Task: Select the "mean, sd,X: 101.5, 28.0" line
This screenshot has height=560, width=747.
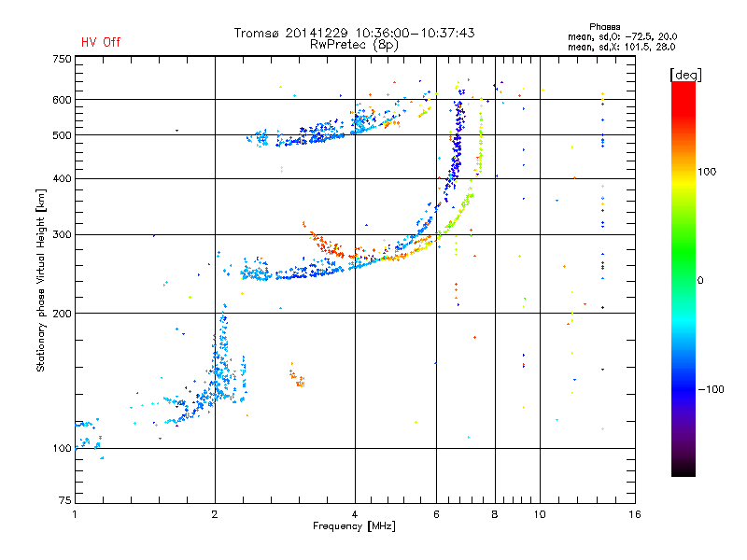Action: coord(621,47)
